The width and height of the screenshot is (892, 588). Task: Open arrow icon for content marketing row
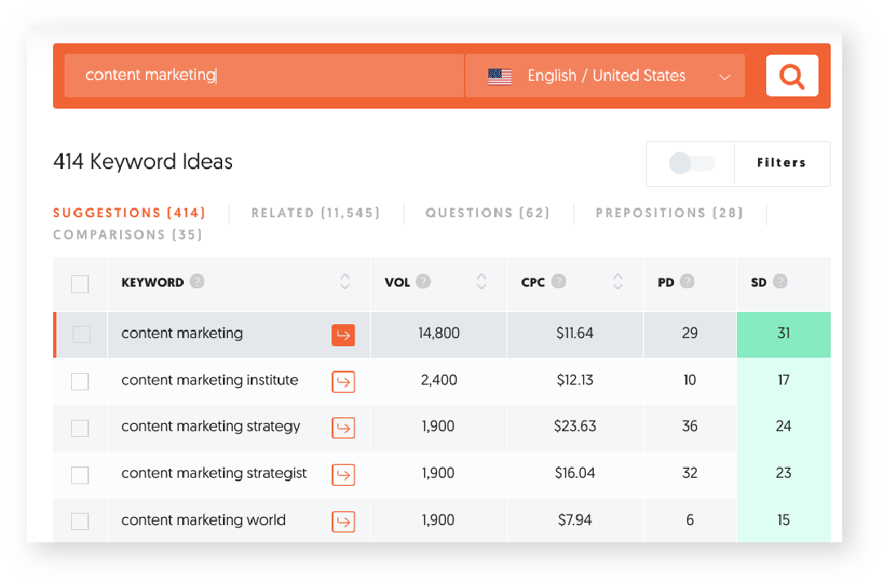(x=343, y=335)
